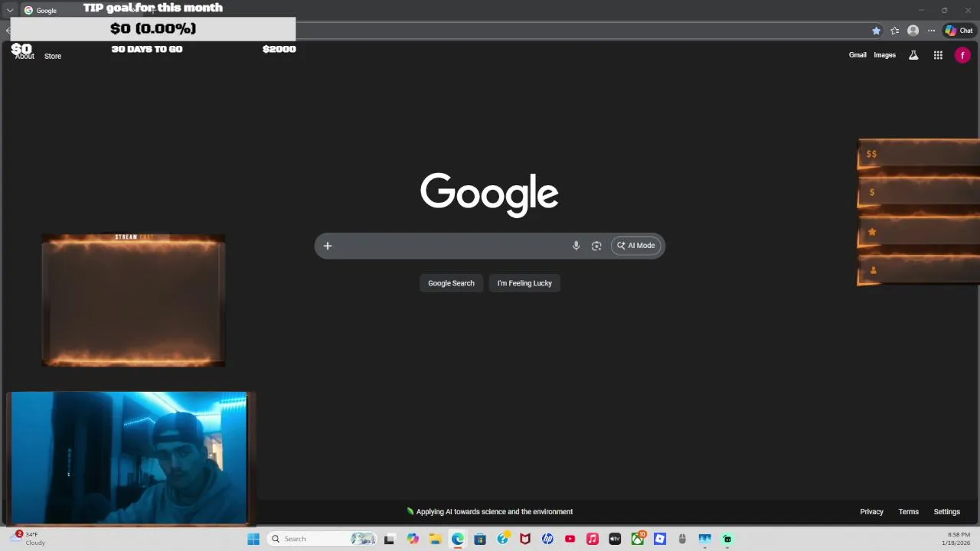Click the Google Search button
The height and width of the screenshot is (551, 980).
pyautogui.click(x=451, y=283)
